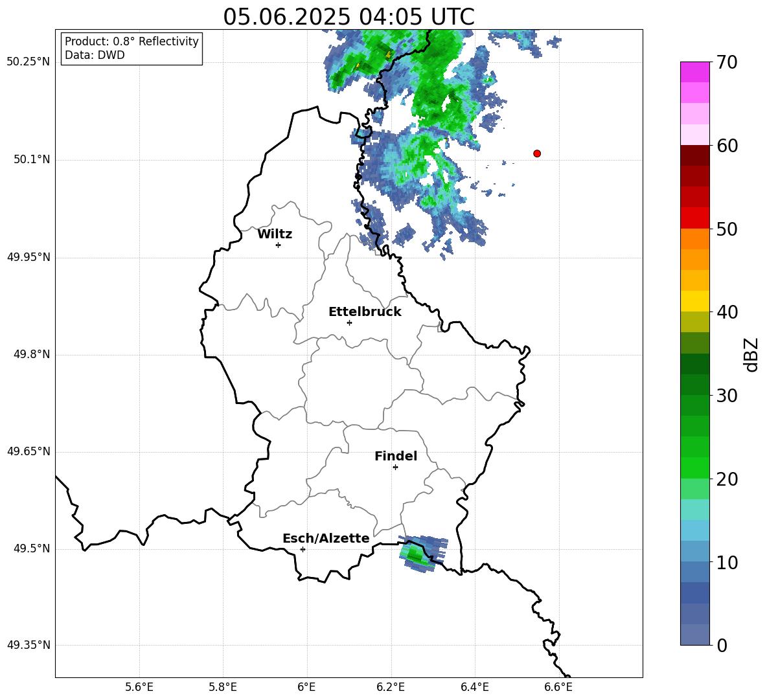The height and width of the screenshot is (700, 767).
Task: Click the magenta top colorbar segment
Action: [x=695, y=72]
